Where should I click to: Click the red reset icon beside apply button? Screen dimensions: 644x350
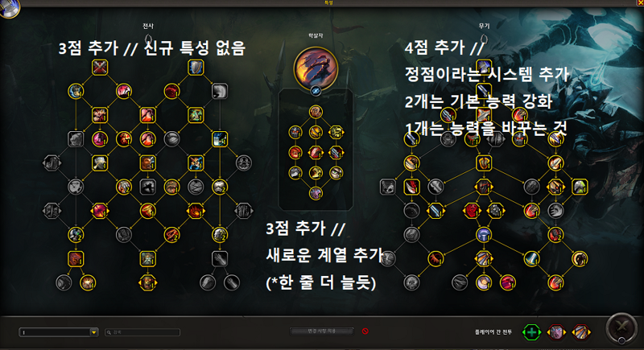point(365,331)
